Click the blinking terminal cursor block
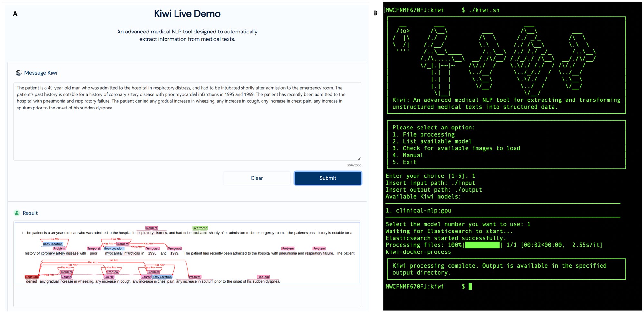Screen dimensions: 644x313 point(470,286)
